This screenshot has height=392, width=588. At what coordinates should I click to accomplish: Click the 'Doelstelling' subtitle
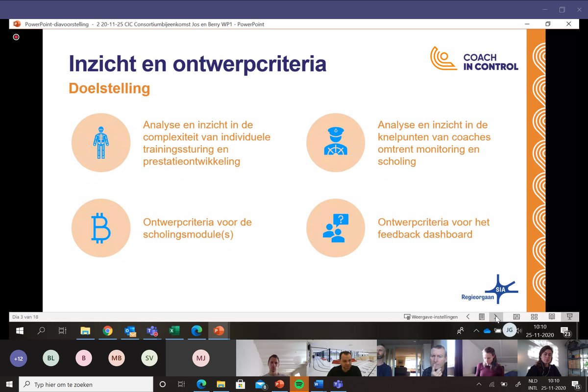(109, 88)
